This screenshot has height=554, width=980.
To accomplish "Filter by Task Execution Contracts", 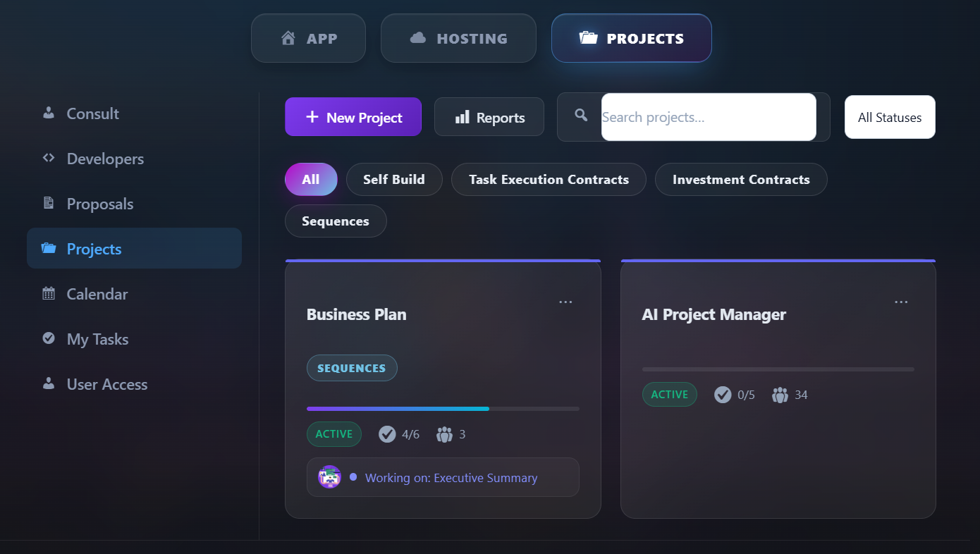I will click(549, 179).
